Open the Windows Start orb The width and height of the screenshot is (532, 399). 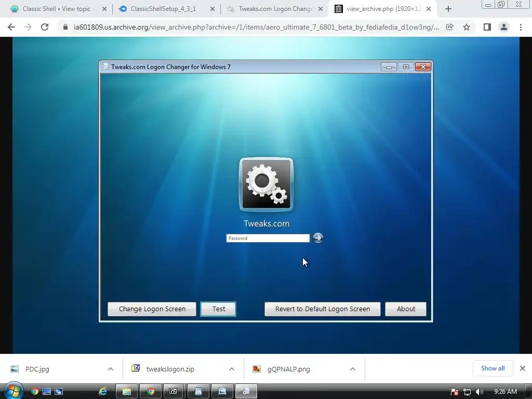pos(14,391)
